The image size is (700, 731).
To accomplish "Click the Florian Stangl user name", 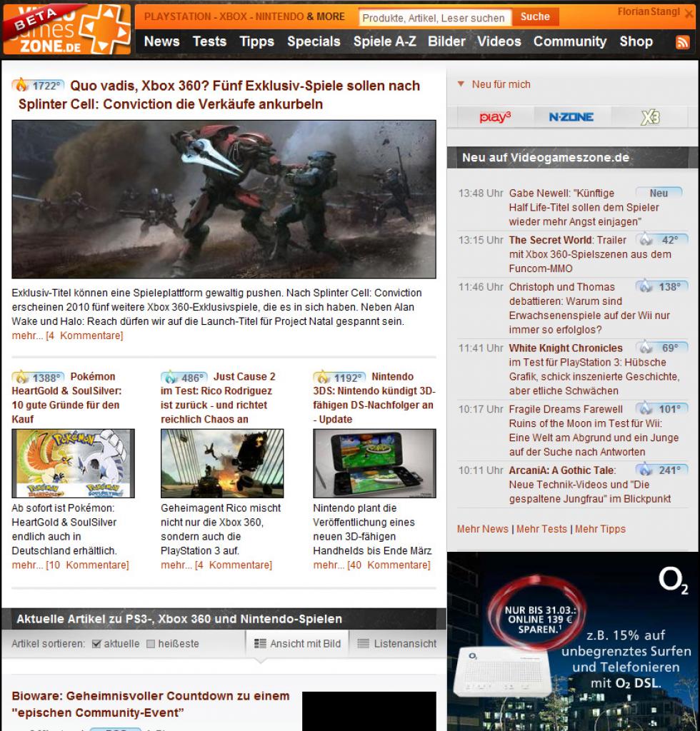I will [649, 11].
